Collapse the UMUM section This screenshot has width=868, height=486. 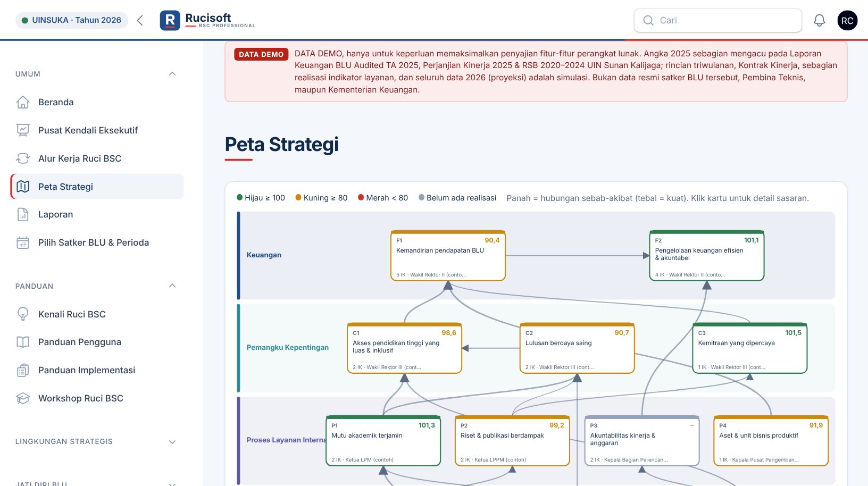pos(172,74)
